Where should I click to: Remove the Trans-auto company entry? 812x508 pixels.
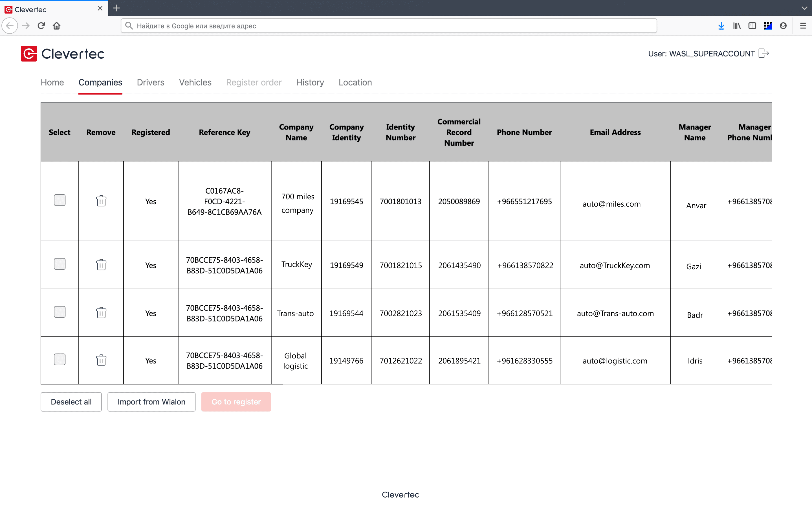[x=101, y=313]
